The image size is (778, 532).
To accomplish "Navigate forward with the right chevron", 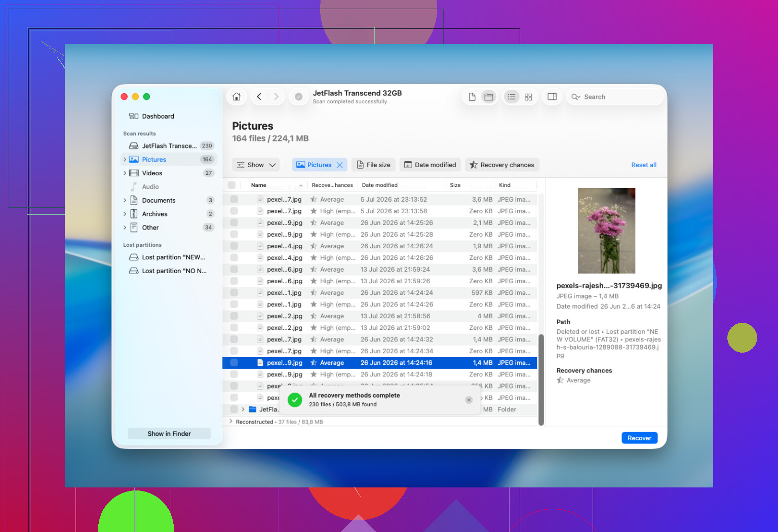I will click(276, 97).
